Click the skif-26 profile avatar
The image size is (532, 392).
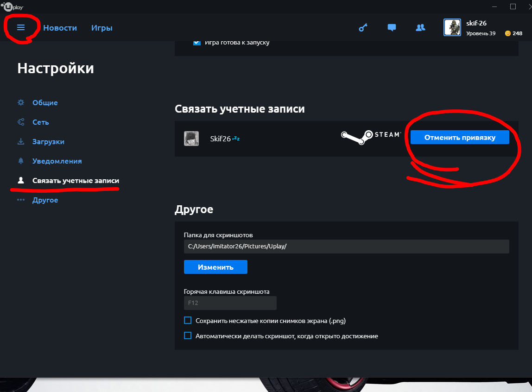coord(452,27)
